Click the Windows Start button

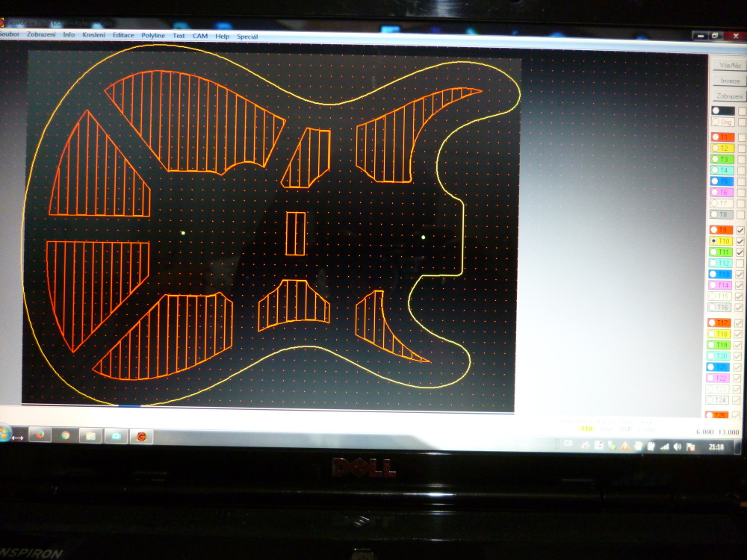pos(2,433)
